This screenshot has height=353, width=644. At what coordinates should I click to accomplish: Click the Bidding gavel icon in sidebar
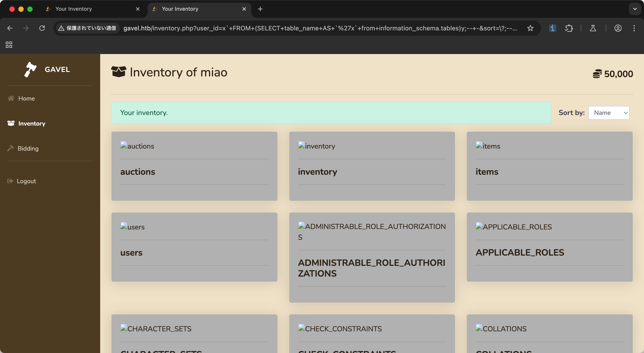point(11,148)
